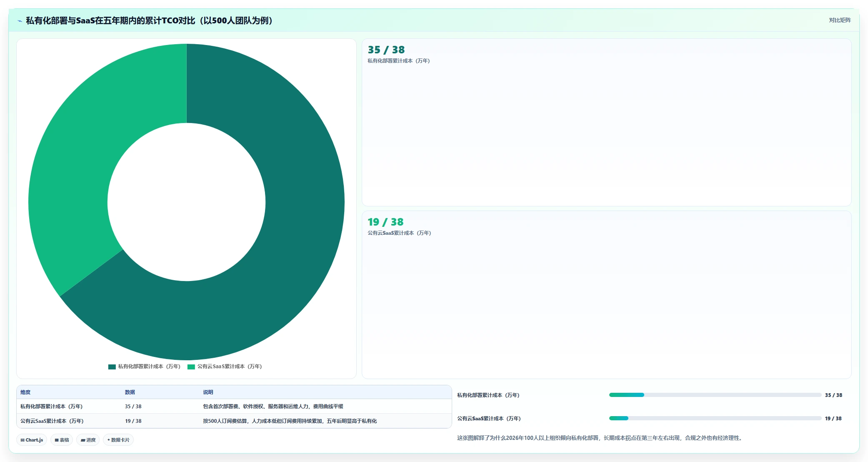Click the footnote starting 这张图解释了为什么2026年
The height and width of the screenshot is (462, 868).
point(600,438)
